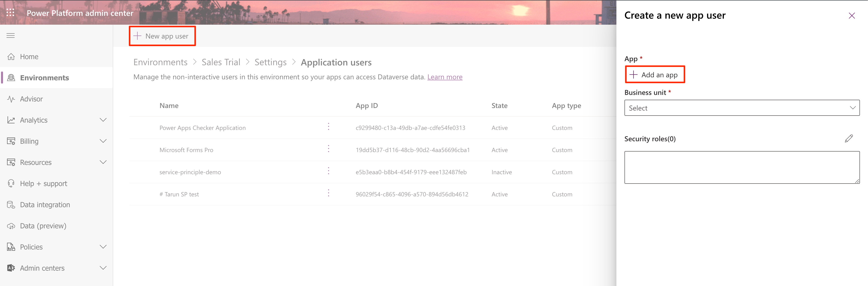The height and width of the screenshot is (286, 868).
Task: Click App ID 96029f54-c865-4096-a570-894d56db4612
Action: (412, 194)
